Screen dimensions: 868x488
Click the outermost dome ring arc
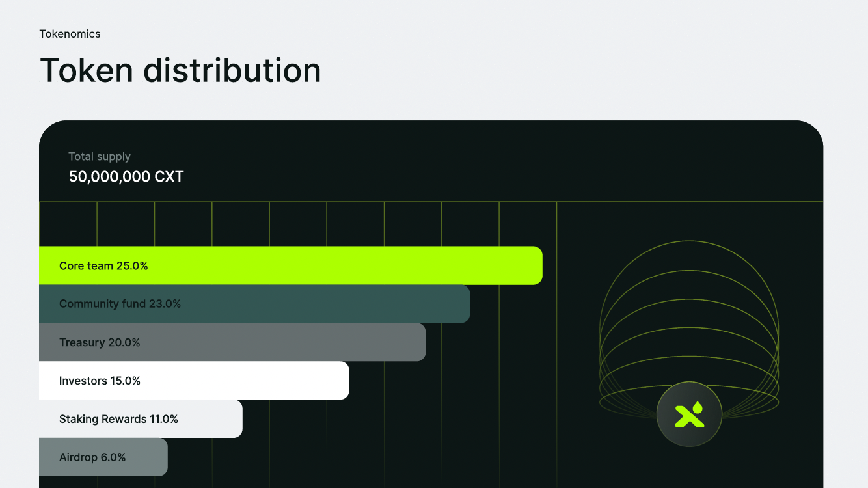pos(689,241)
